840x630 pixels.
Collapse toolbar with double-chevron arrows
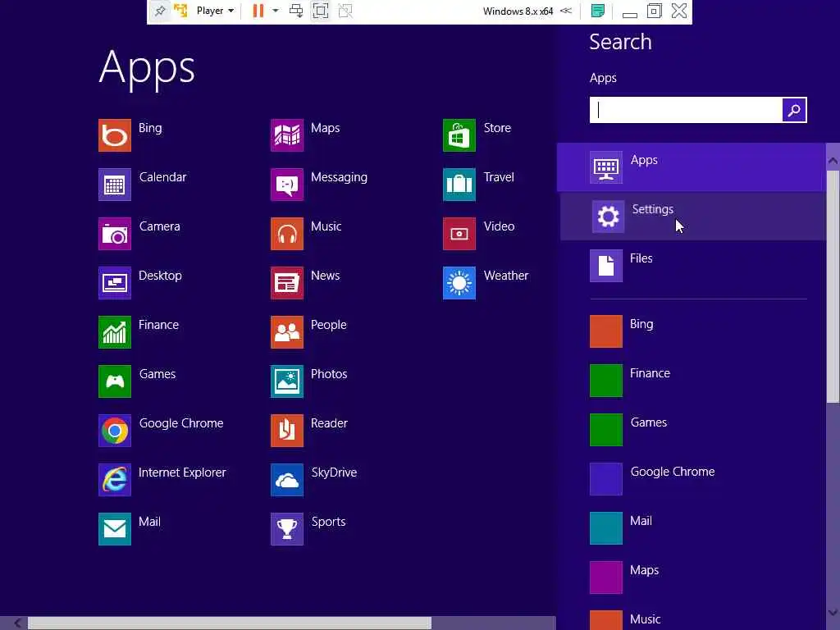click(x=566, y=11)
